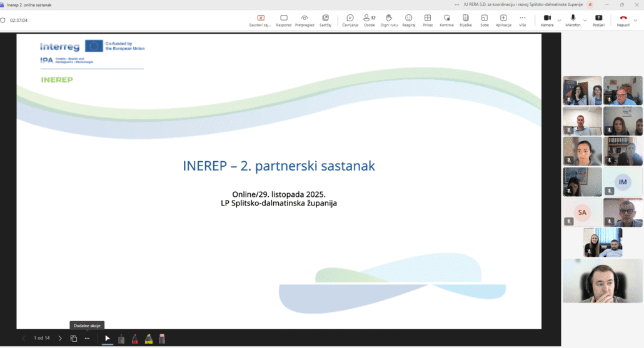Toggle the Kamera on or off
The height and width of the screenshot is (348, 644).
[547, 20]
